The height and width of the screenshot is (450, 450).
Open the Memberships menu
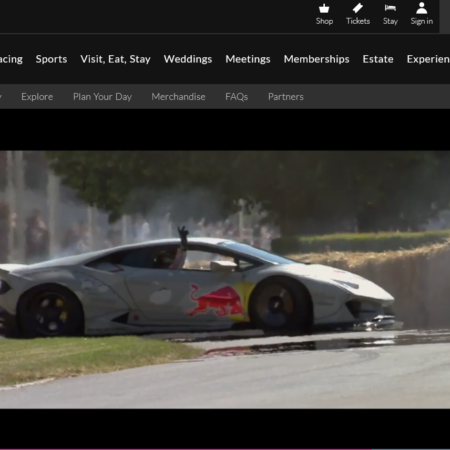click(316, 59)
